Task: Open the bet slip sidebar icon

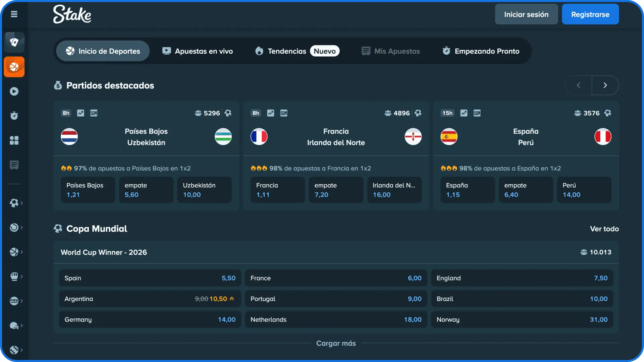Action: [x=14, y=165]
